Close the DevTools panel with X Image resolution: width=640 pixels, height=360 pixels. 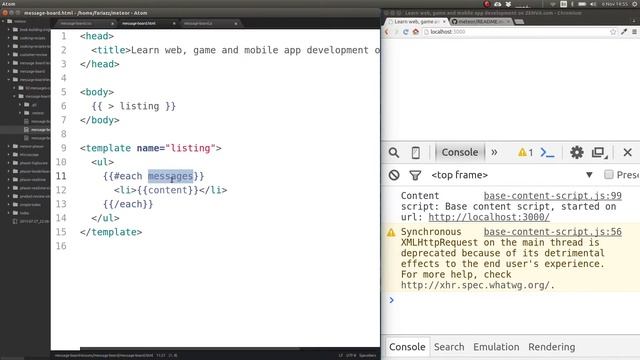pyautogui.click(x=627, y=153)
